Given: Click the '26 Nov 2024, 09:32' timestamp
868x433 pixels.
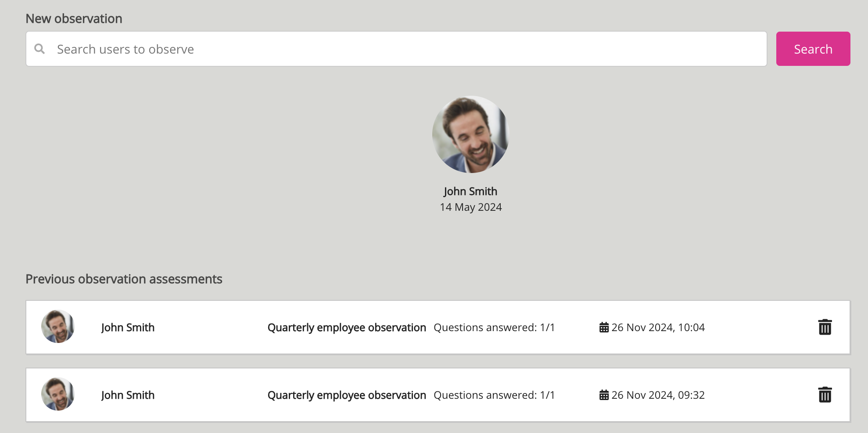Looking at the screenshot, I should coord(658,395).
